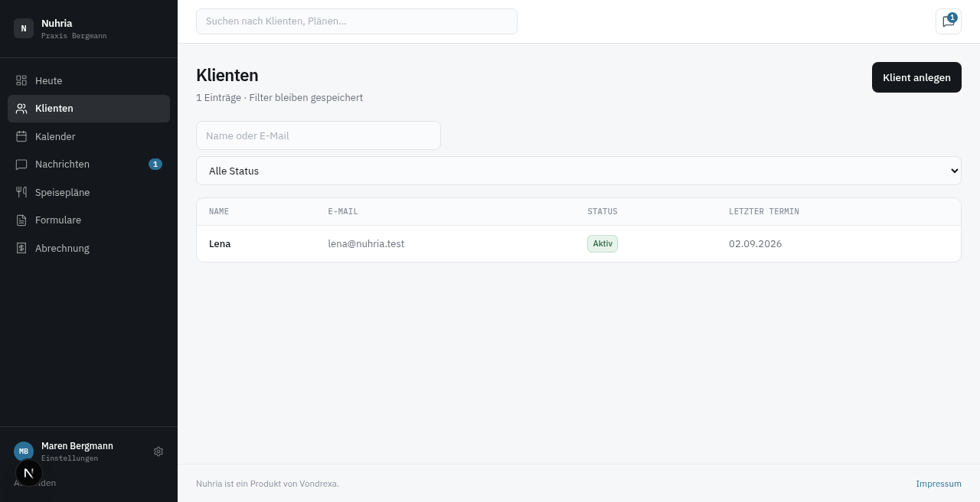Go to Kalender section
This screenshot has height=502, width=980.
(x=89, y=136)
